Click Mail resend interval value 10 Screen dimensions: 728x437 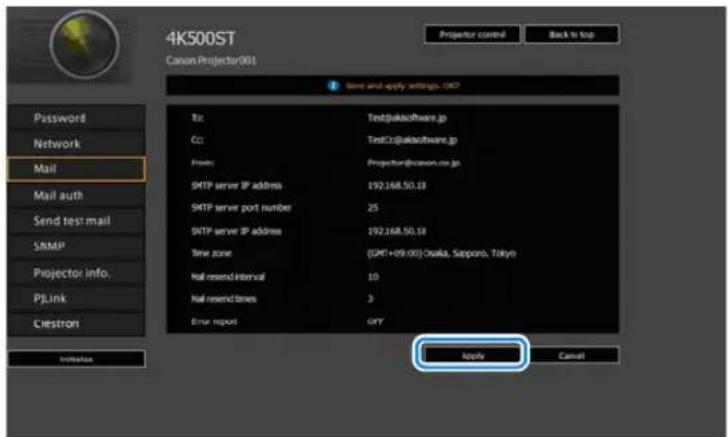373,277
